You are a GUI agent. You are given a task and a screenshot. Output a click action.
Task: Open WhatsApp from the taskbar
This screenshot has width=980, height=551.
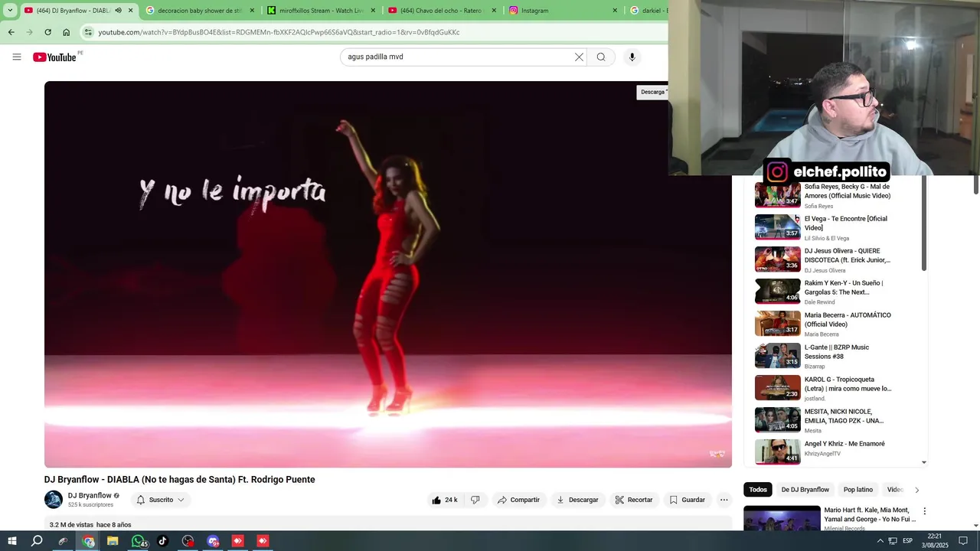[138, 541]
